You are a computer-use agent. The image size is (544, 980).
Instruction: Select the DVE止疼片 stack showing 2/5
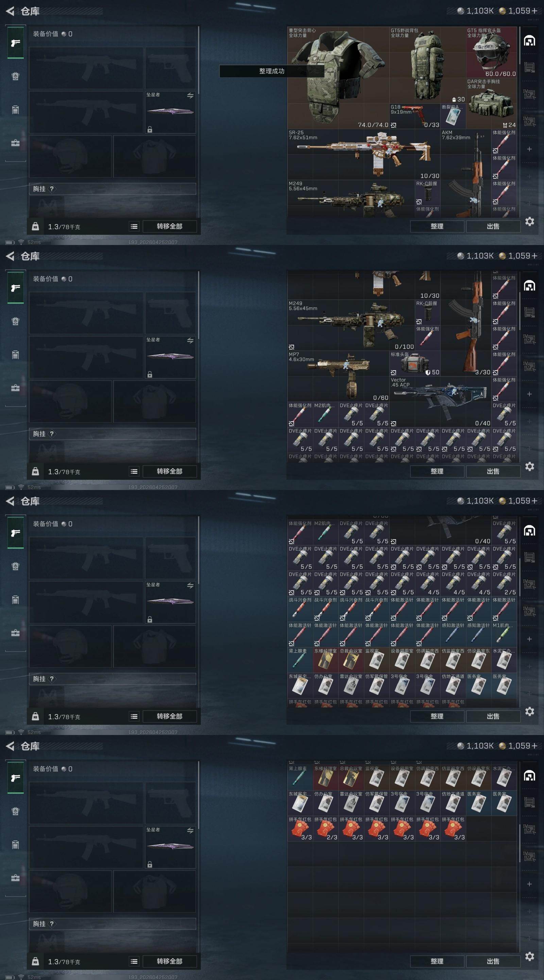coord(504,583)
